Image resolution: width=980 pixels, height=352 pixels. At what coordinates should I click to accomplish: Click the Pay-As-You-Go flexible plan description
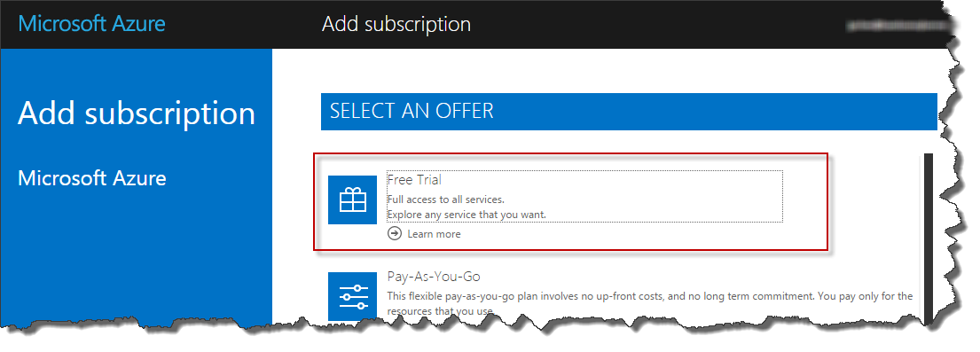pyautogui.click(x=650, y=296)
